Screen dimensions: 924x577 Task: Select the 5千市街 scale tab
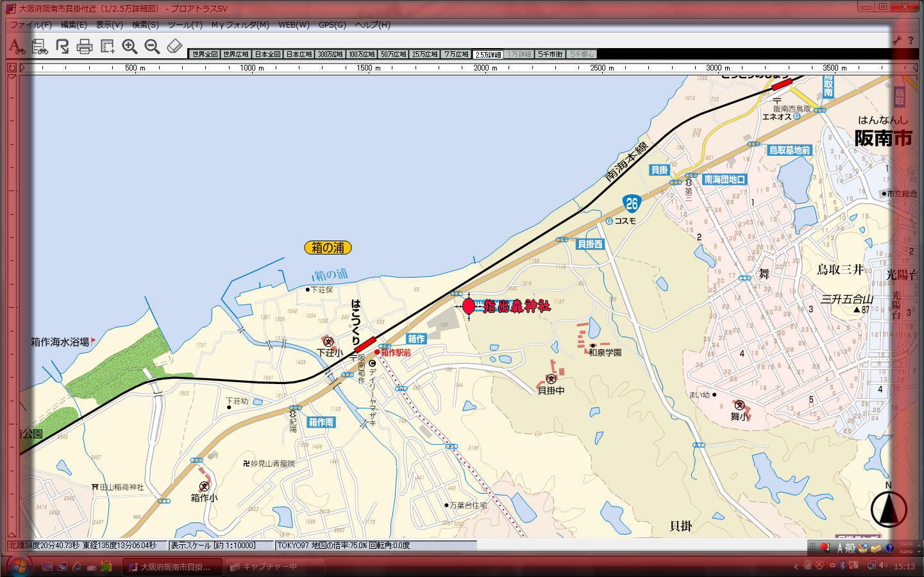[550, 54]
